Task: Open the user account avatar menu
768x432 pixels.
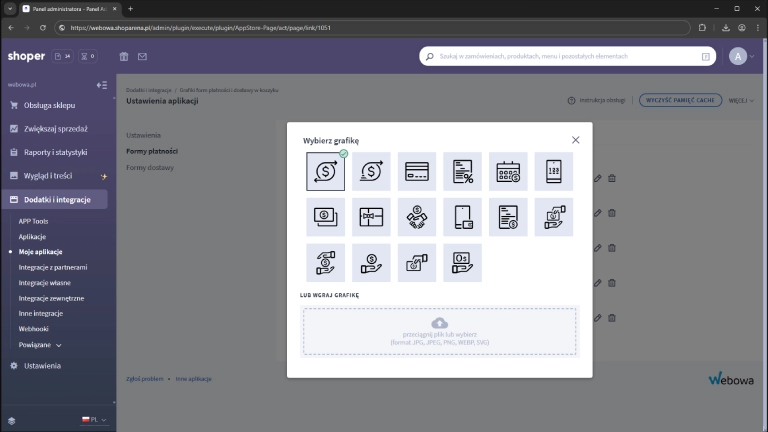Action: click(x=738, y=57)
